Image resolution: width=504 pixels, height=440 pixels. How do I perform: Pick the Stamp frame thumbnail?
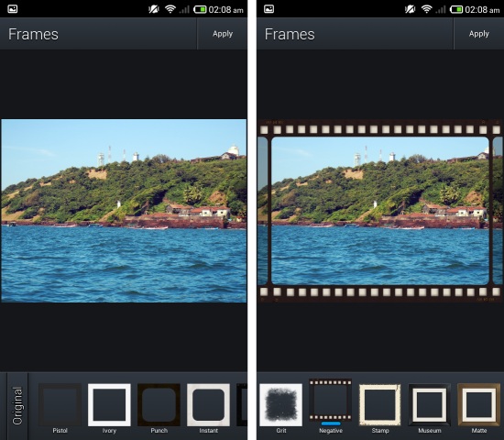click(x=380, y=404)
